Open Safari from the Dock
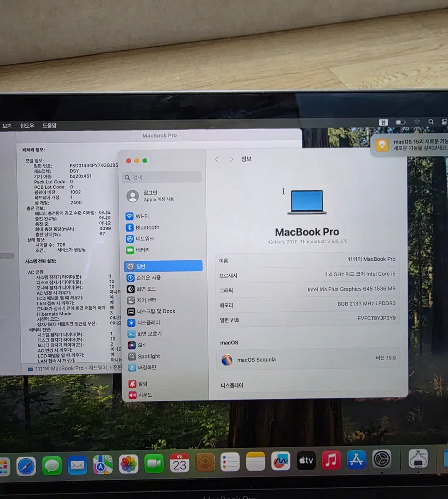This screenshot has width=448, height=499. click(x=26, y=466)
